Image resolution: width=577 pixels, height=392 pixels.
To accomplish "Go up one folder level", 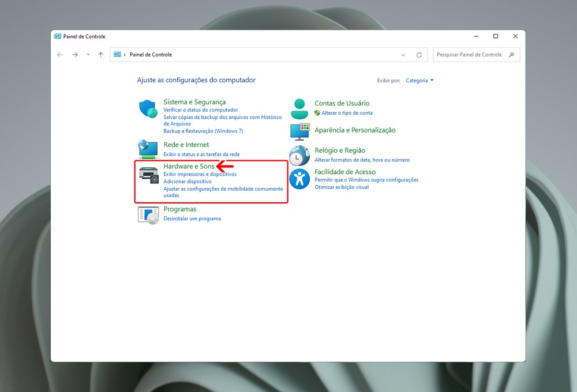I will point(101,55).
